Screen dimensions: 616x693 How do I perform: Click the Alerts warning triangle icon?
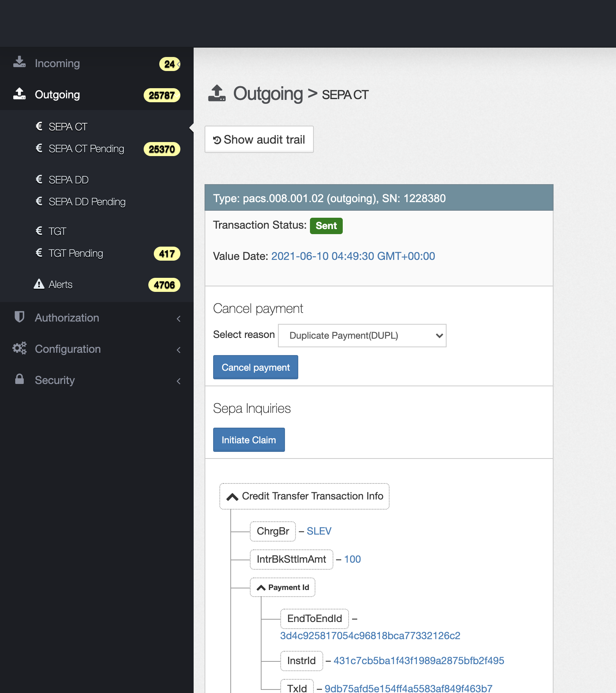point(39,284)
